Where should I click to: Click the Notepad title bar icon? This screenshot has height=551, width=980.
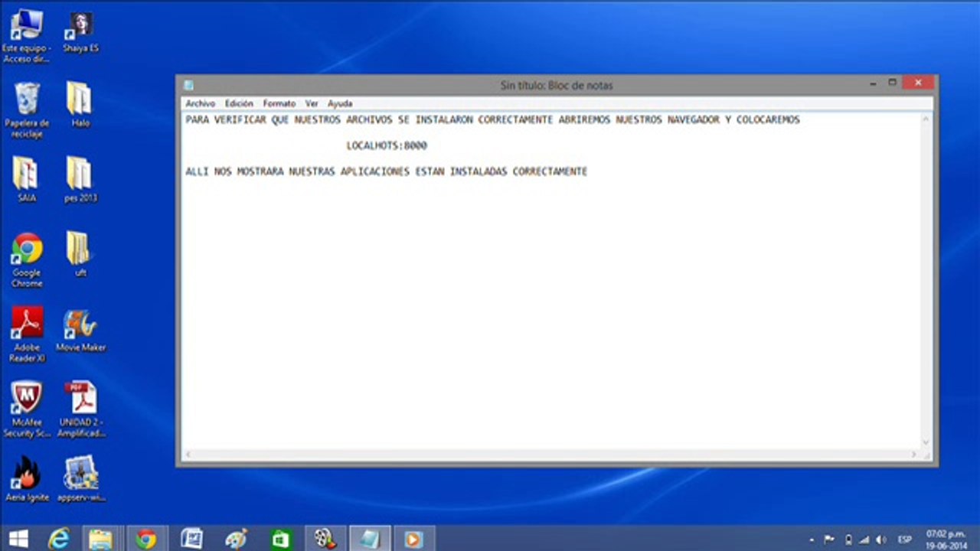coord(188,85)
